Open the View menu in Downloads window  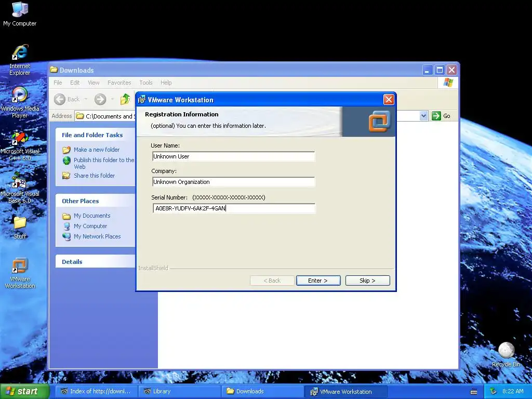94,83
